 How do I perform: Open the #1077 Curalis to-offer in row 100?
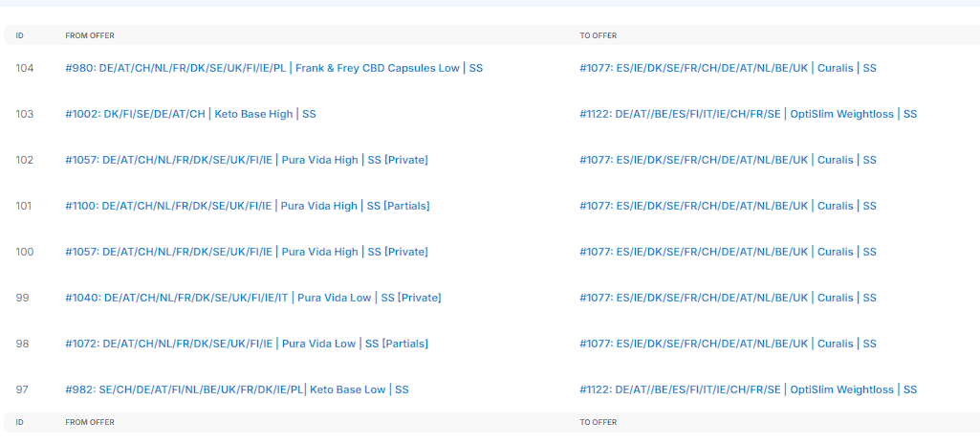(729, 253)
